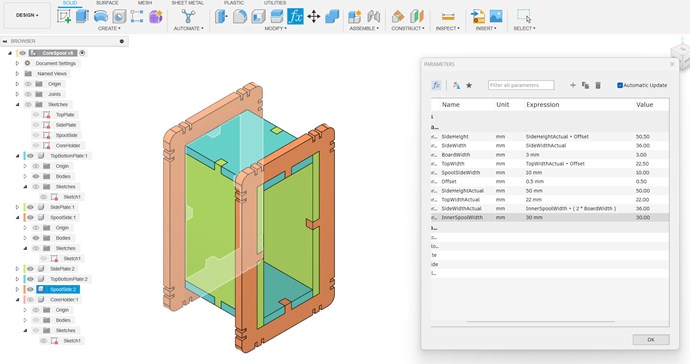The height and width of the screenshot is (364, 690).
Task: Click the Automate tool icon
Action: 188,17
